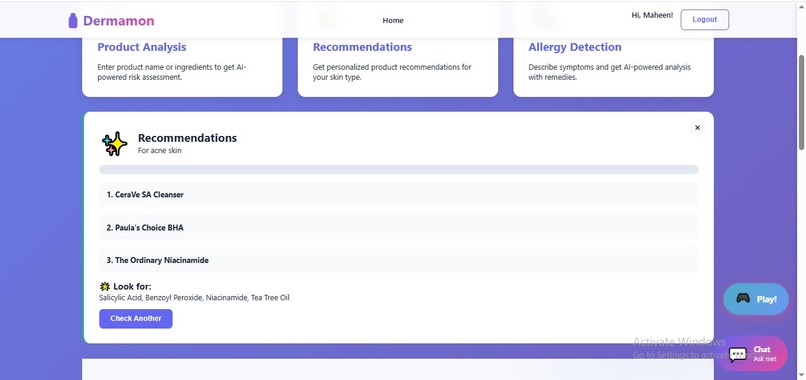Select 1. CeraVe SA Cleanser
806x380 pixels.
[398, 194]
